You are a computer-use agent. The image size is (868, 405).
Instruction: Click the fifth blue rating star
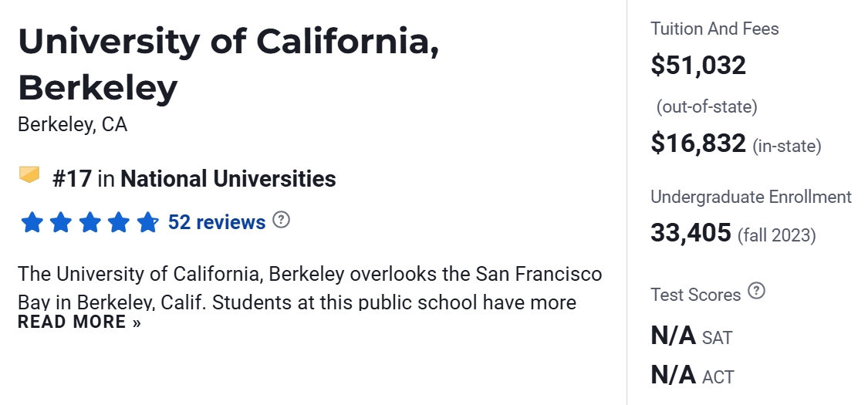[147, 223]
